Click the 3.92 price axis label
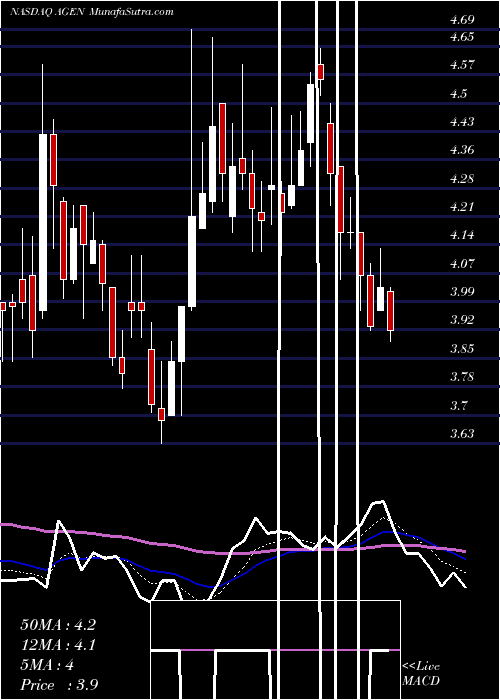Viewport: 500px width, 700px height. pyautogui.click(x=462, y=320)
